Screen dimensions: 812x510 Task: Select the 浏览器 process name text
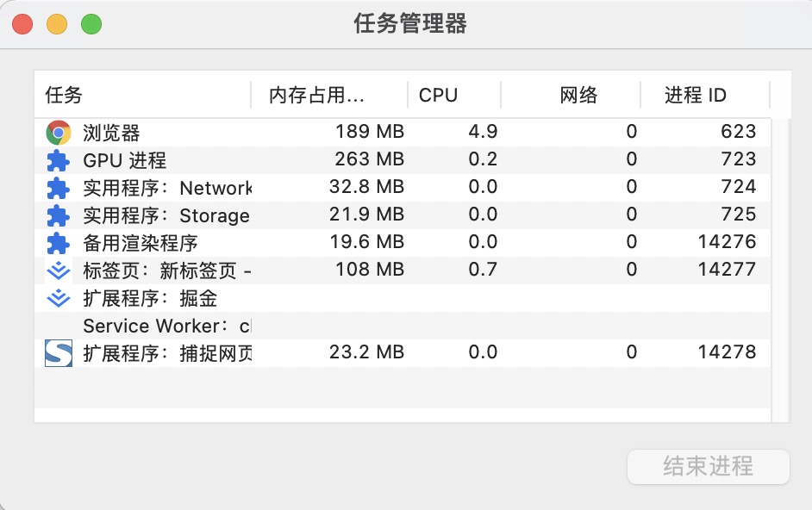(111, 133)
